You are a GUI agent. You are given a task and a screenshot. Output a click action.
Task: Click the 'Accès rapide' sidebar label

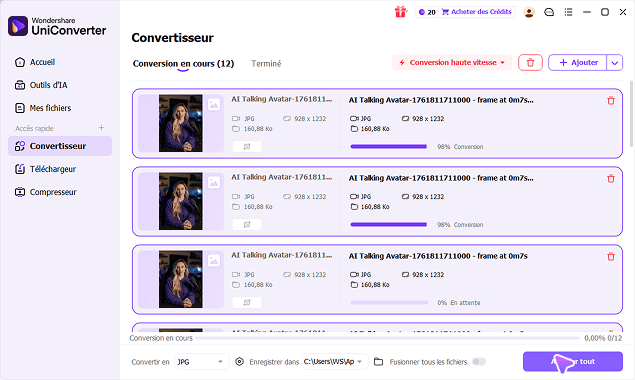click(34, 128)
